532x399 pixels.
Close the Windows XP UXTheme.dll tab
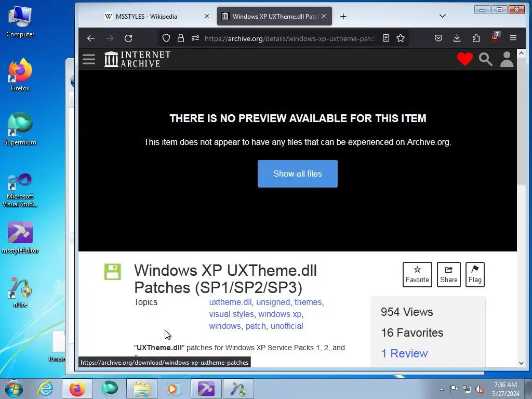pyautogui.click(x=324, y=16)
